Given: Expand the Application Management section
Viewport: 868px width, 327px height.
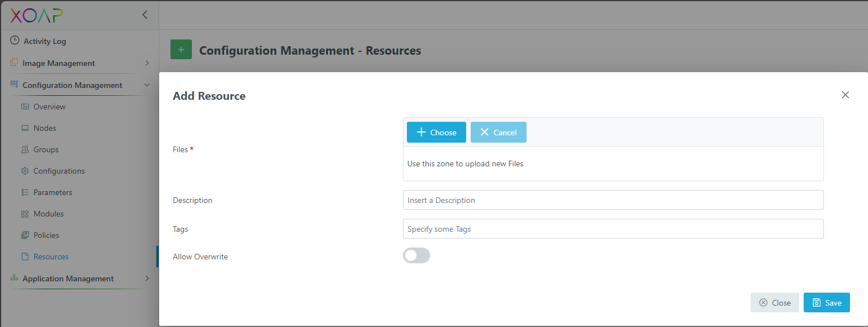Looking at the screenshot, I should 146,278.
